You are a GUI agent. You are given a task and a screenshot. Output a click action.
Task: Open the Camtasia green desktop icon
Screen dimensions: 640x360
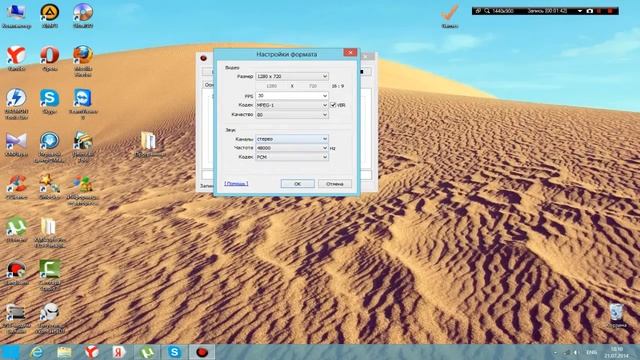click(x=49, y=274)
